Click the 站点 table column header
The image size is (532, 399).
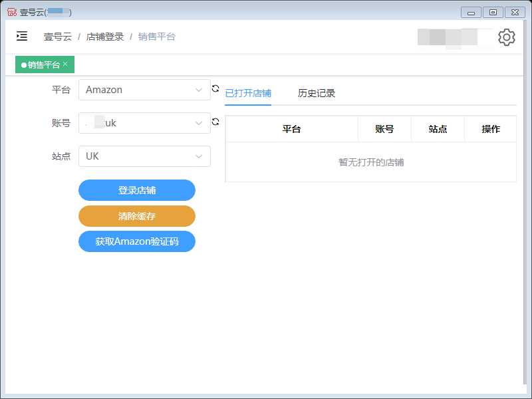[x=438, y=129]
